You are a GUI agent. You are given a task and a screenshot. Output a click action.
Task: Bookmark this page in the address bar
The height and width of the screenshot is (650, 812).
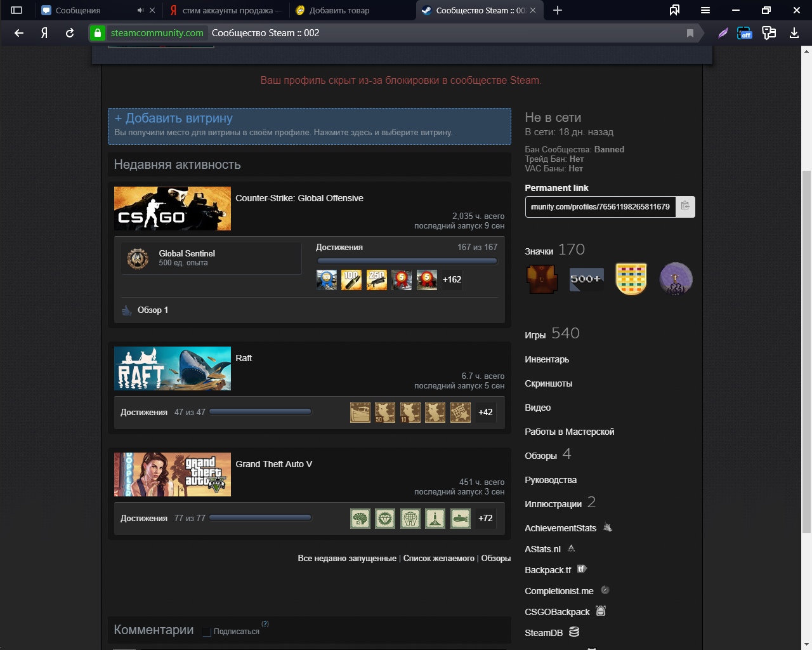690,33
